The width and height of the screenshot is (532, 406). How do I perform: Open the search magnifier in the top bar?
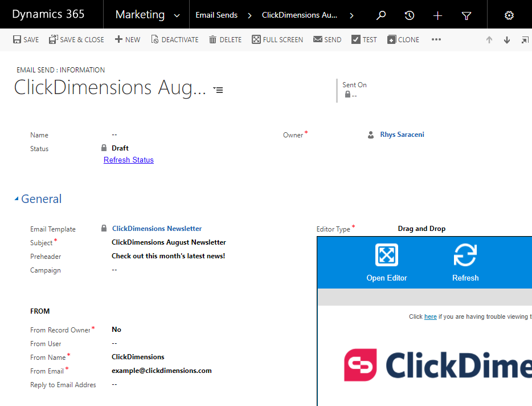coord(381,15)
